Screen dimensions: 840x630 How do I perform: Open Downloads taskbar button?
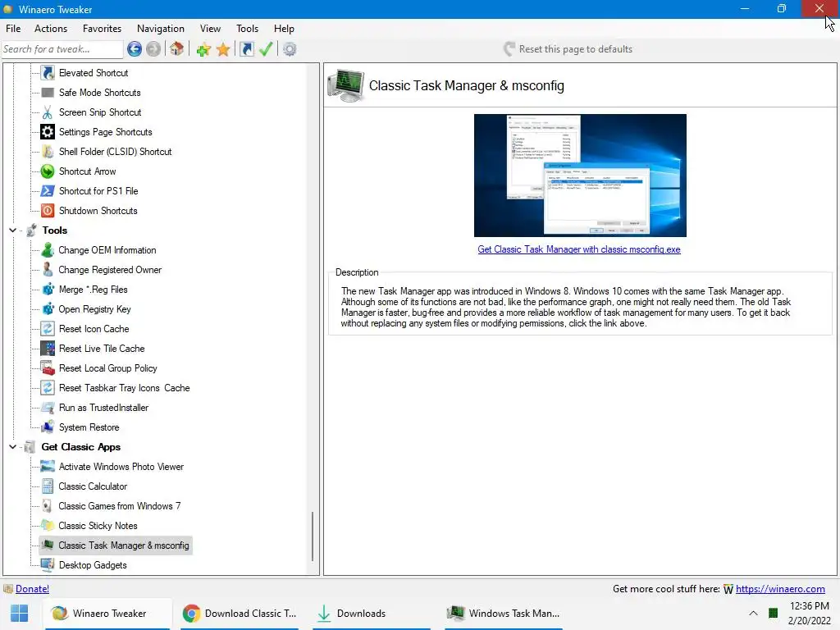372,614
